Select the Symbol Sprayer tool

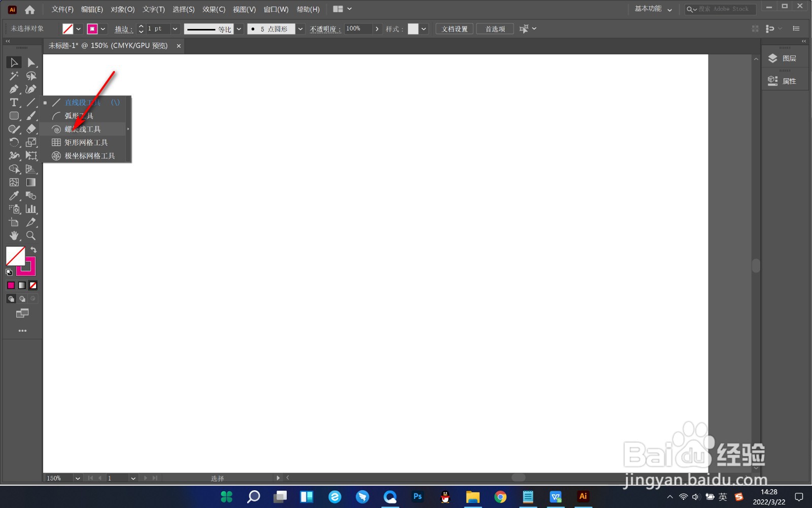(x=14, y=209)
